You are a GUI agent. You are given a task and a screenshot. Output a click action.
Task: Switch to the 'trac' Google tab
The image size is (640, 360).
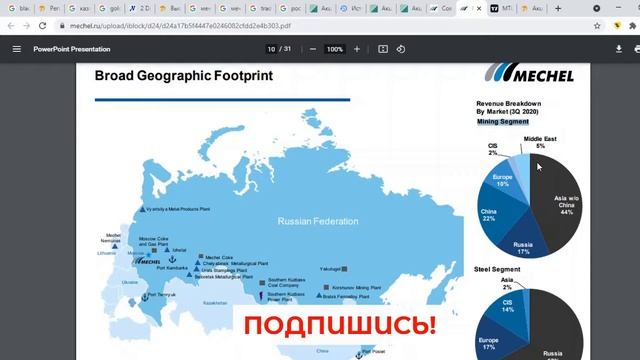(260, 8)
